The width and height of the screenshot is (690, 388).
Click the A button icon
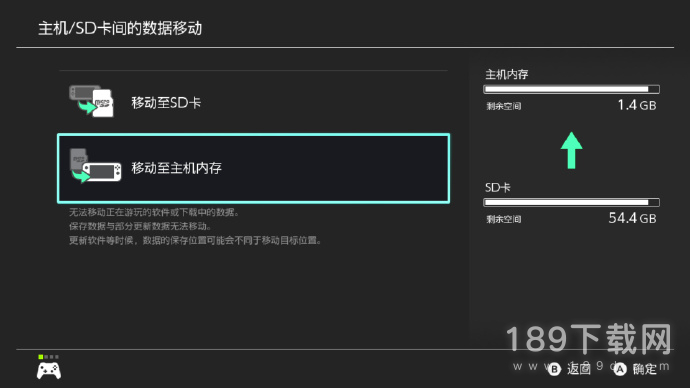click(x=620, y=369)
